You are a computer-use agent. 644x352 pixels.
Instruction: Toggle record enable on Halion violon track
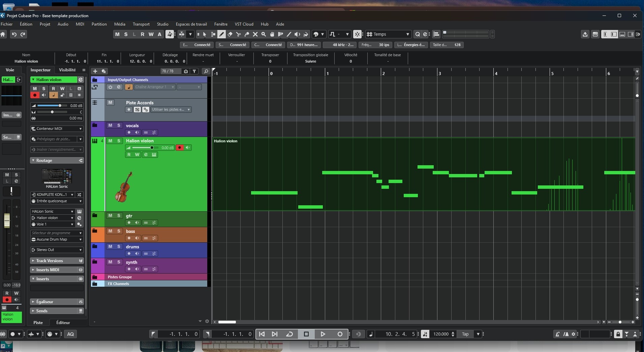[x=180, y=148]
